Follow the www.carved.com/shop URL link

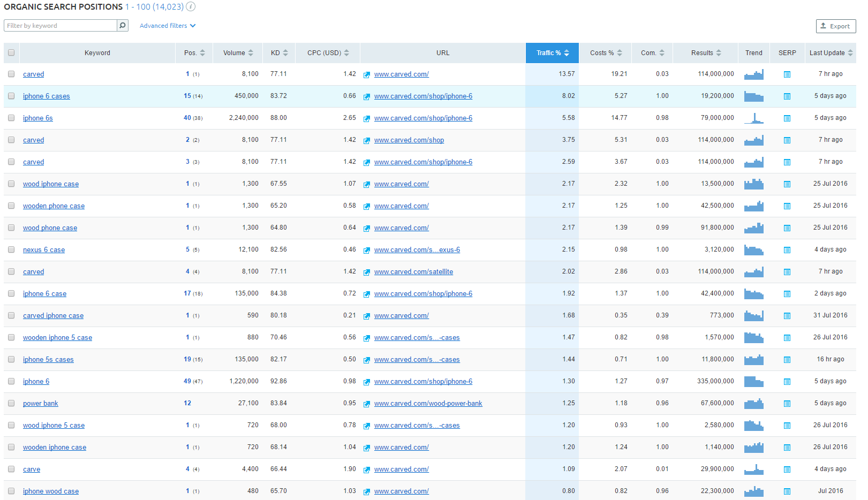[x=409, y=140]
